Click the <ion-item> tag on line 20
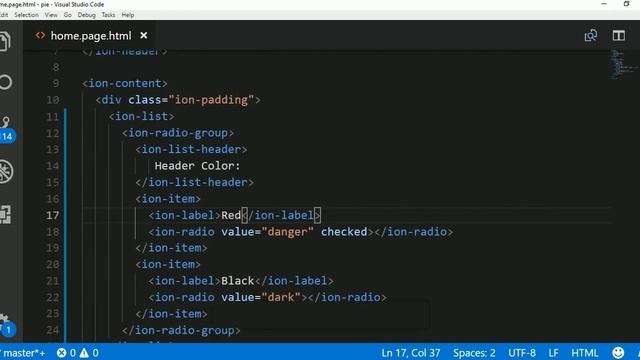Screen dimensions: 640x360 (168, 264)
